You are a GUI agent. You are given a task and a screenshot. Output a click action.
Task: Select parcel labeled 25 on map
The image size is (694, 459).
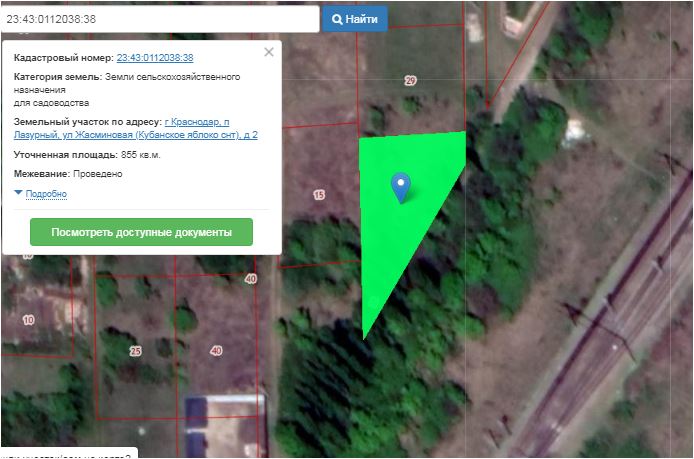[x=135, y=351]
